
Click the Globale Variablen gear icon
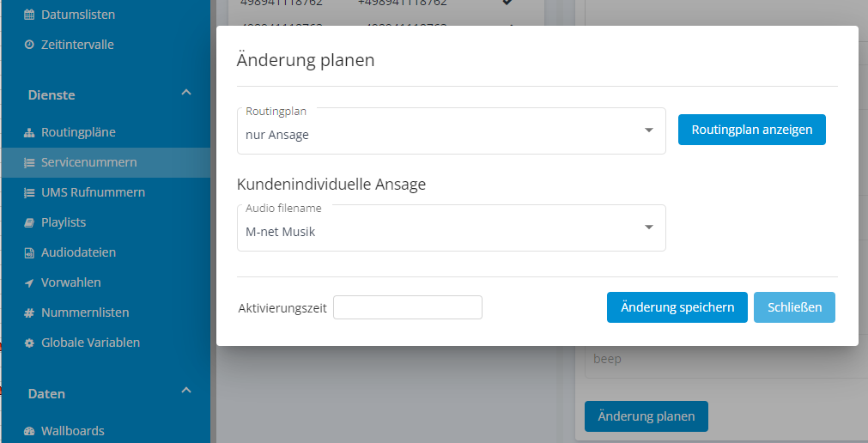[29, 343]
